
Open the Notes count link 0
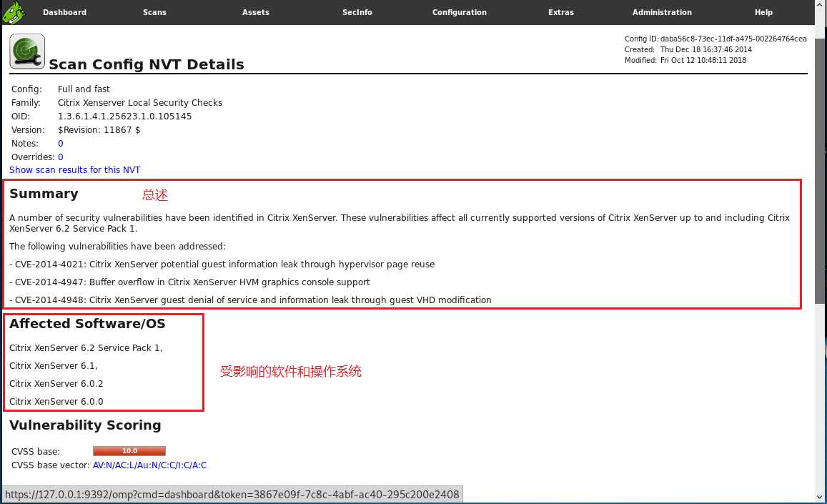pos(61,144)
